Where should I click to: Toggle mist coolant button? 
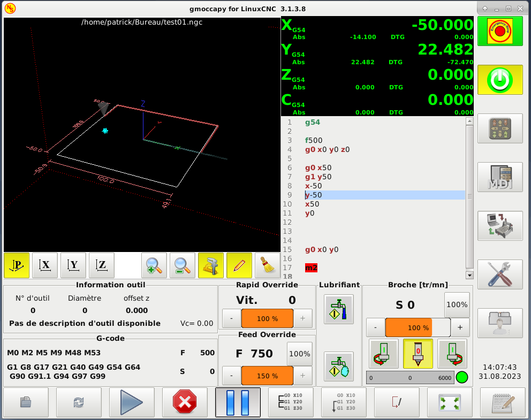[339, 366]
